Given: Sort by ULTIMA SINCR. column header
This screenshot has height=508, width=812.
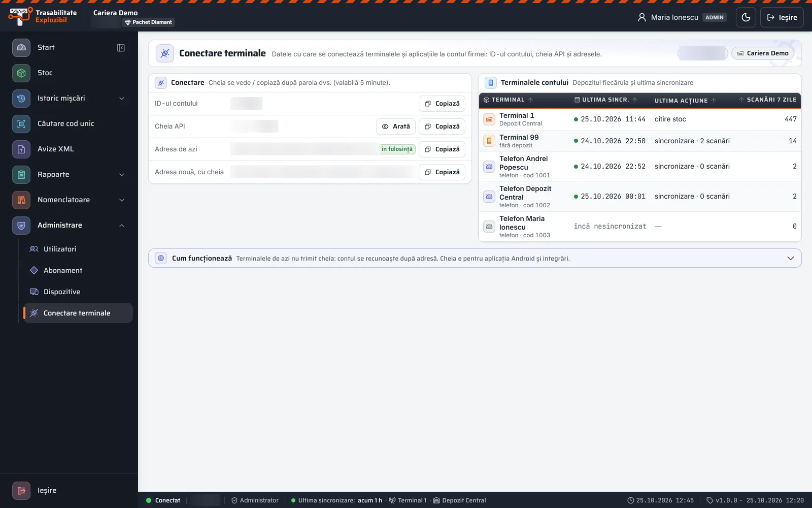Looking at the screenshot, I should tap(605, 100).
